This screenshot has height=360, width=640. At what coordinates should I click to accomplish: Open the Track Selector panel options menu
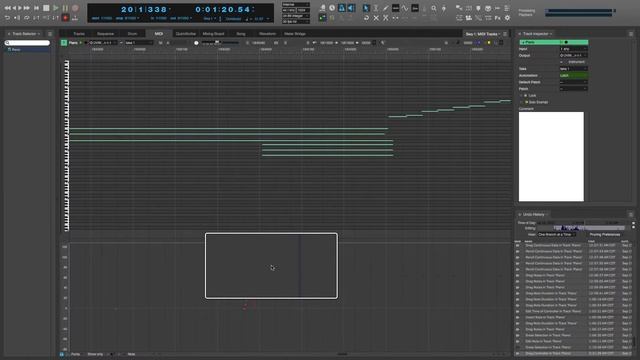(50, 34)
